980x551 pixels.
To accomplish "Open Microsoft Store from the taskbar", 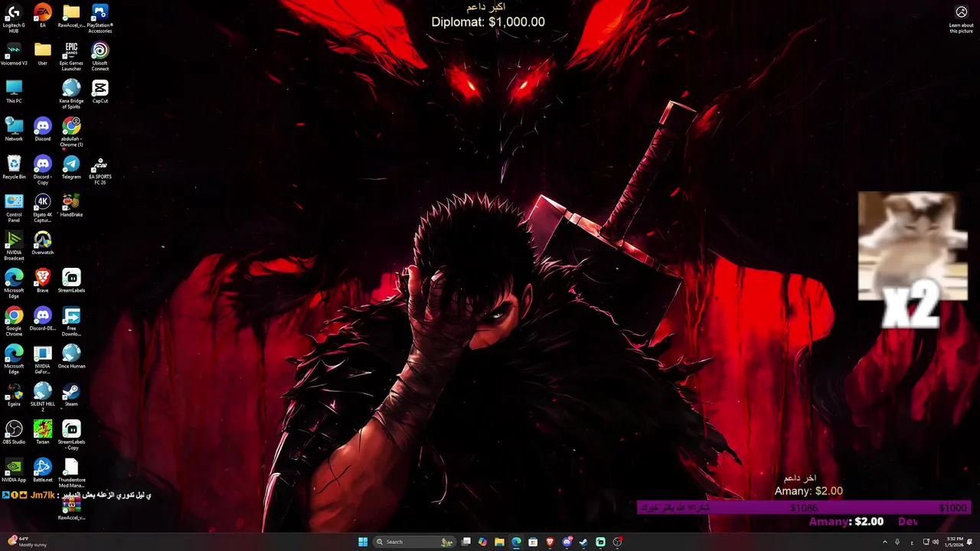I will [x=533, y=542].
